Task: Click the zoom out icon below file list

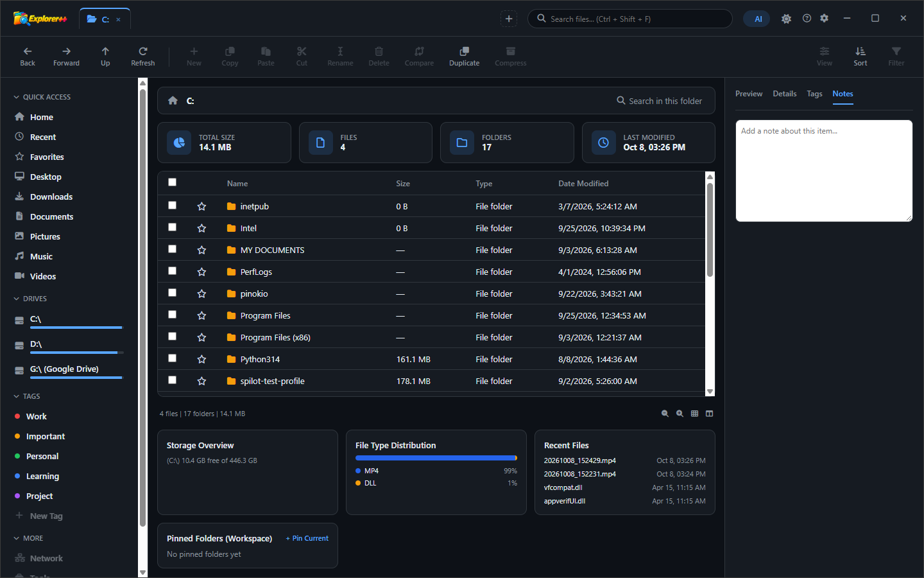Action: click(665, 414)
